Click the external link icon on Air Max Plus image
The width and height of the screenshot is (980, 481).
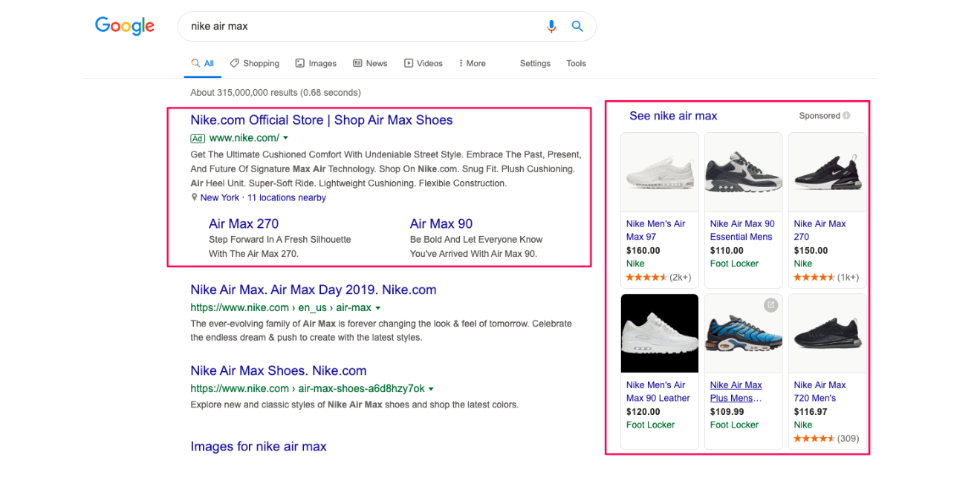point(770,305)
